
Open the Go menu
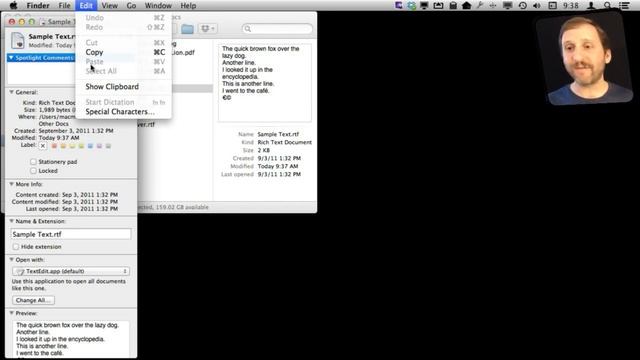(x=131, y=5)
